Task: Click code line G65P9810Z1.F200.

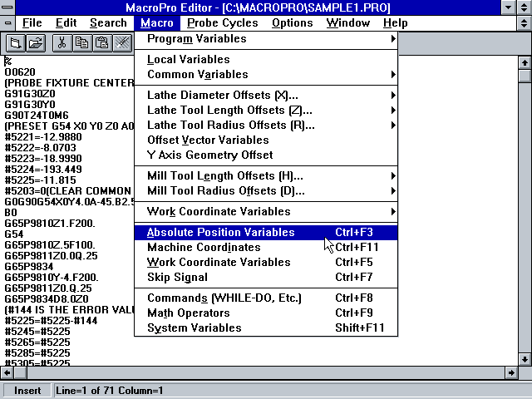Action: 50,224
